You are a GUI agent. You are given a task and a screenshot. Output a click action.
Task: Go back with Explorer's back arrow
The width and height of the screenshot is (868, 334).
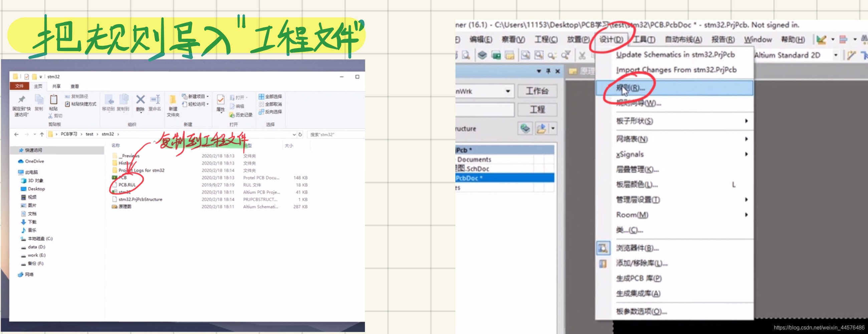coord(16,134)
